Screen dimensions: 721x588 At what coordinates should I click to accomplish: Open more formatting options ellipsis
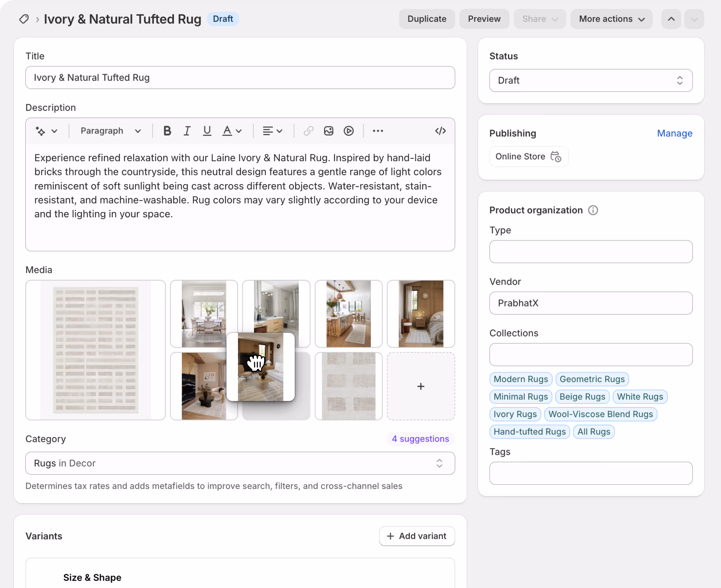point(378,131)
